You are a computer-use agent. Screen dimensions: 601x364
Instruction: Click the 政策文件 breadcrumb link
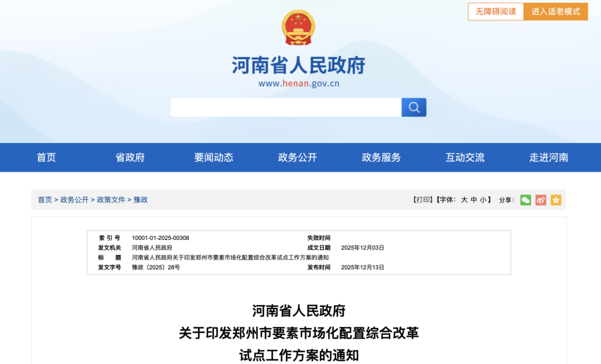[x=111, y=200]
